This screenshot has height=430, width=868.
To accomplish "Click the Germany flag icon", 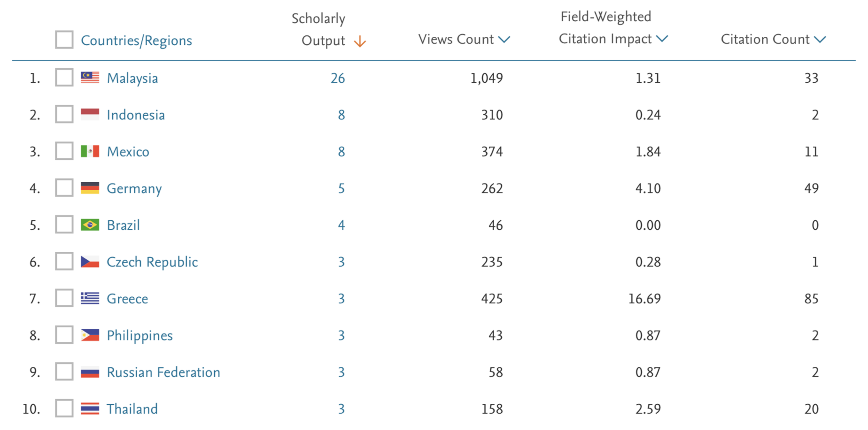I will click(90, 188).
